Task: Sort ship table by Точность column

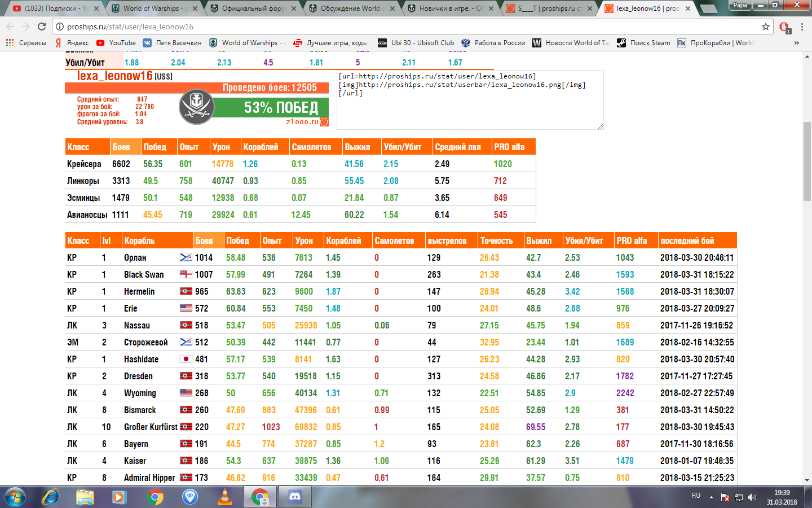Action: tap(500, 240)
